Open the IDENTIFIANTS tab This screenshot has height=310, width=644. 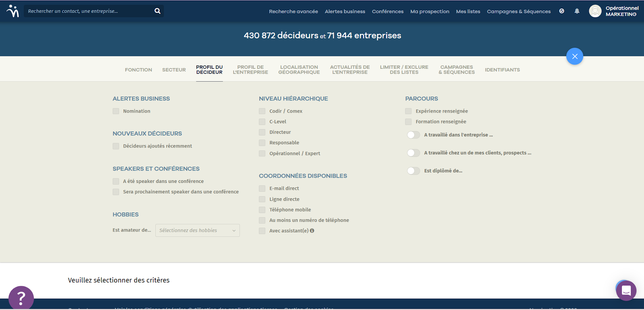(502, 70)
